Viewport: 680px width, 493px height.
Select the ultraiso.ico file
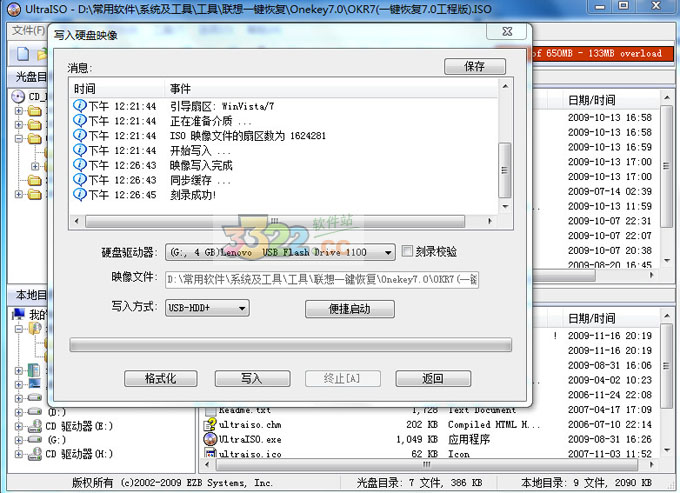point(250,454)
